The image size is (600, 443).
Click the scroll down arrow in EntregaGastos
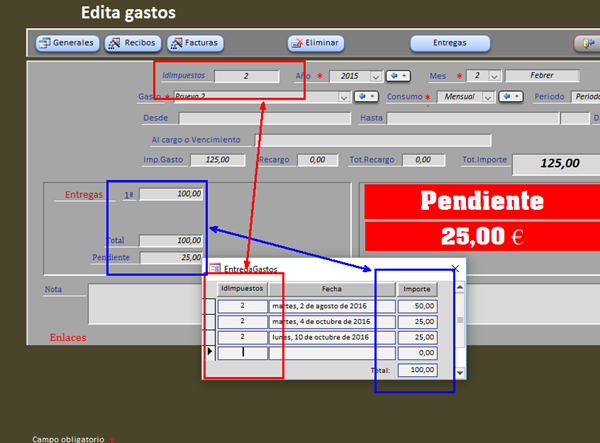pos(460,372)
